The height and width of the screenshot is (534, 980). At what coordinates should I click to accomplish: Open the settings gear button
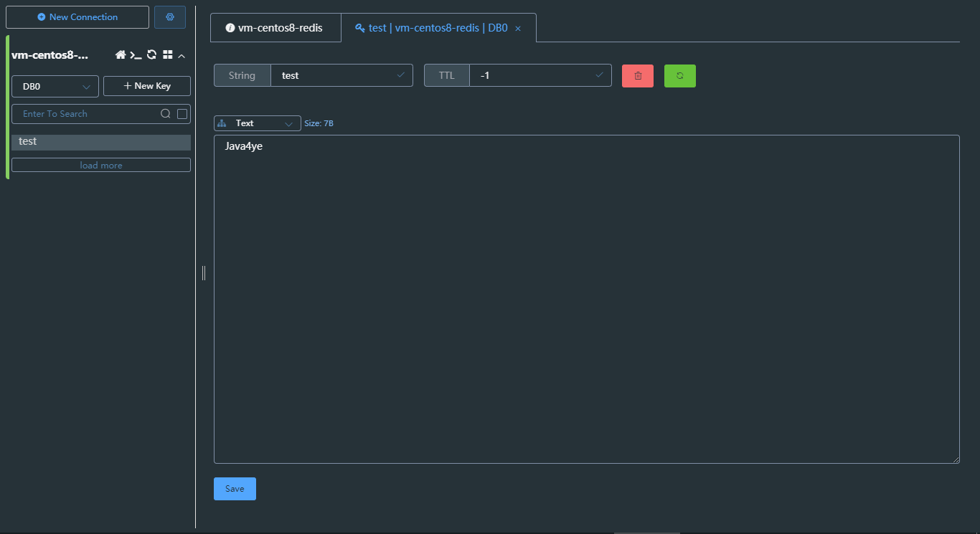click(x=170, y=17)
